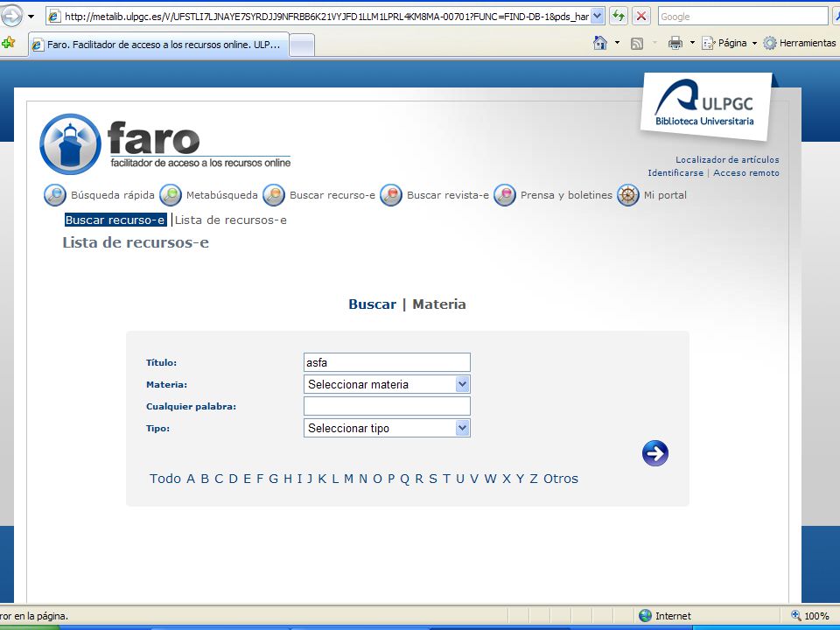This screenshot has height=630, width=840.
Task: Click the Identificarse link
Action: pyautogui.click(x=675, y=173)
